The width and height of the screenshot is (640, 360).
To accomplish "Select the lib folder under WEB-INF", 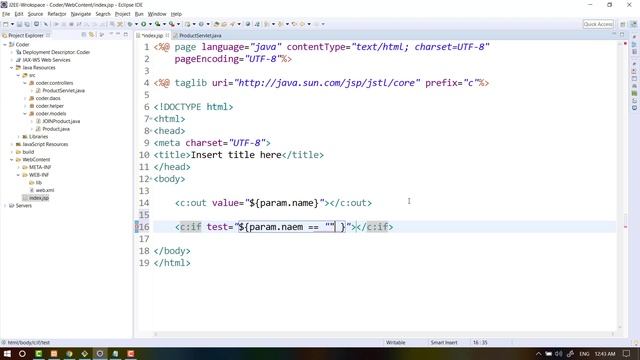I will tap(38, 182).
